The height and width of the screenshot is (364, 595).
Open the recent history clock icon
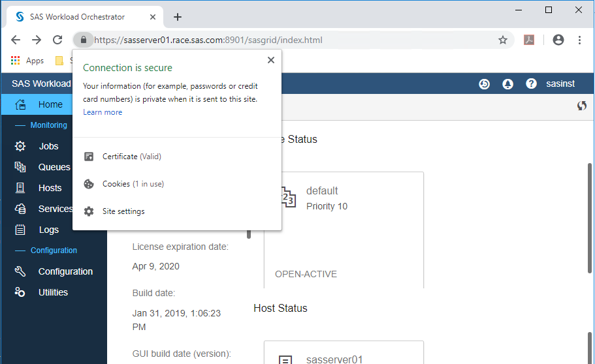click(x=484, y=84)
